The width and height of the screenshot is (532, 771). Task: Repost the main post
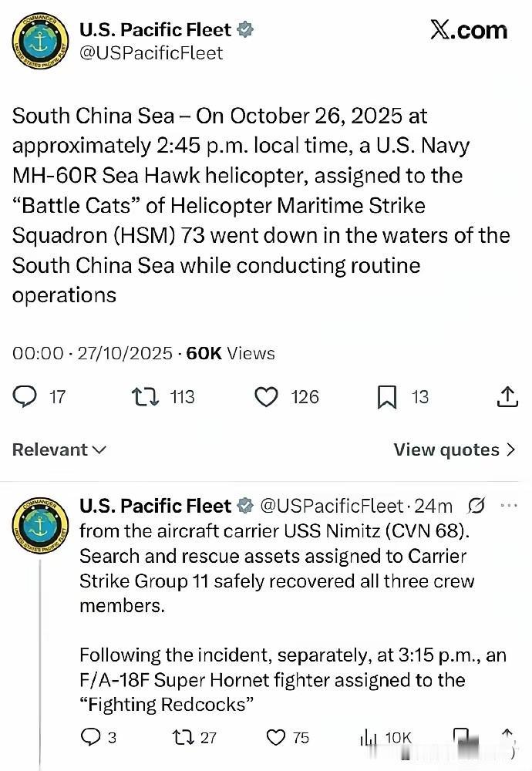coord(143,397)
